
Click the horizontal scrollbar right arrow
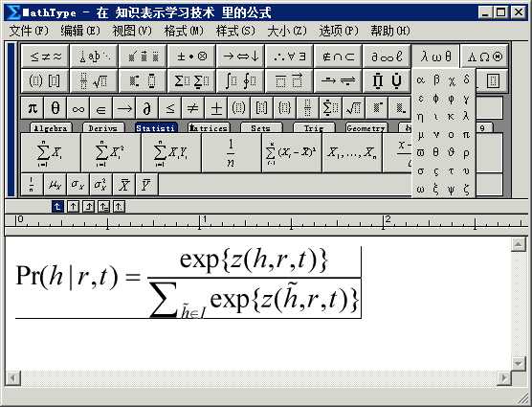tap(504, 378)
